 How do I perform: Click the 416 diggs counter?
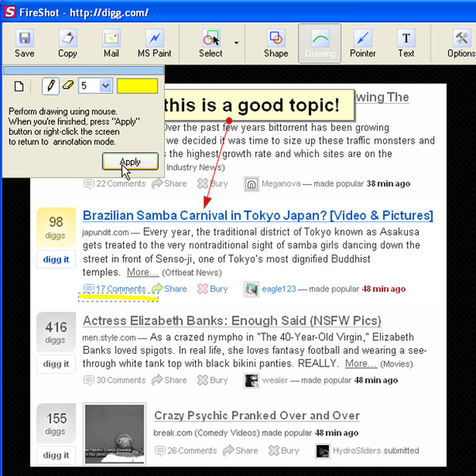point(56,332)
